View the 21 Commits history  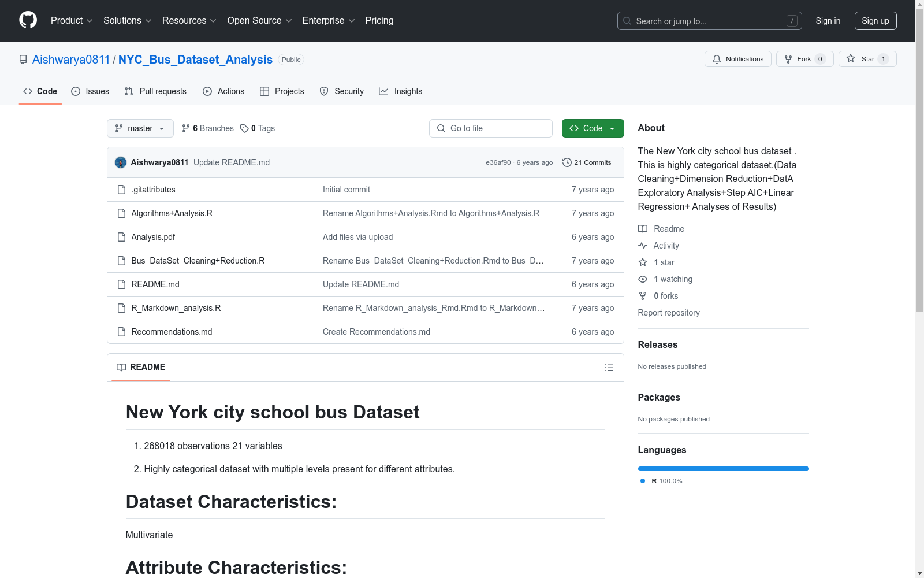(587, 162)
